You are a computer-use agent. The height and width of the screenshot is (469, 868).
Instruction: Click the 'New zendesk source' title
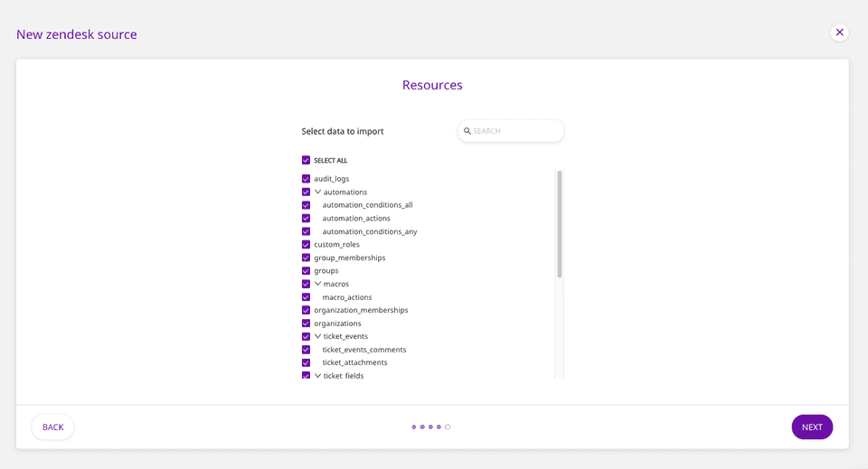(x=76, y=34)
